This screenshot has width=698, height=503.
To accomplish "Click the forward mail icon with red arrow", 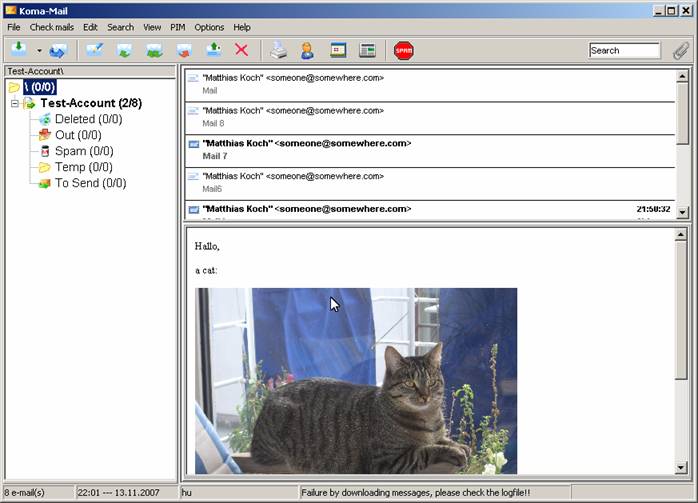I will [x=184, y=50].
